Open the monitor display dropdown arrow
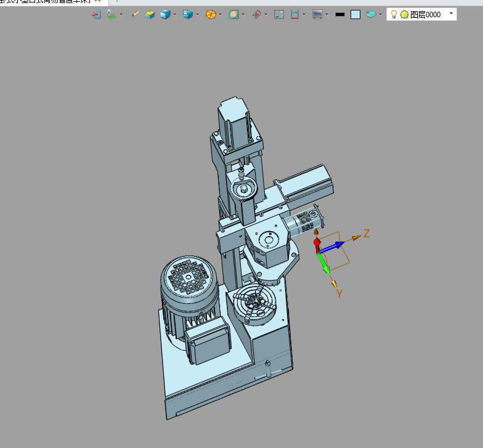The width and height of the screenshot is (483, 448). pyautogui.click(x=327, y=15)
